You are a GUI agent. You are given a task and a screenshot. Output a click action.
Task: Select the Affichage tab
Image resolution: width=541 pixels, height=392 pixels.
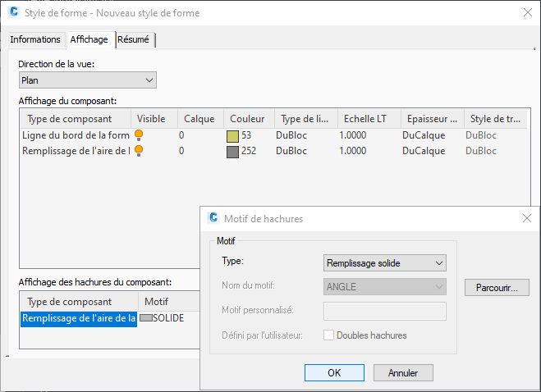pyautogui.click(x=89, y=39)
